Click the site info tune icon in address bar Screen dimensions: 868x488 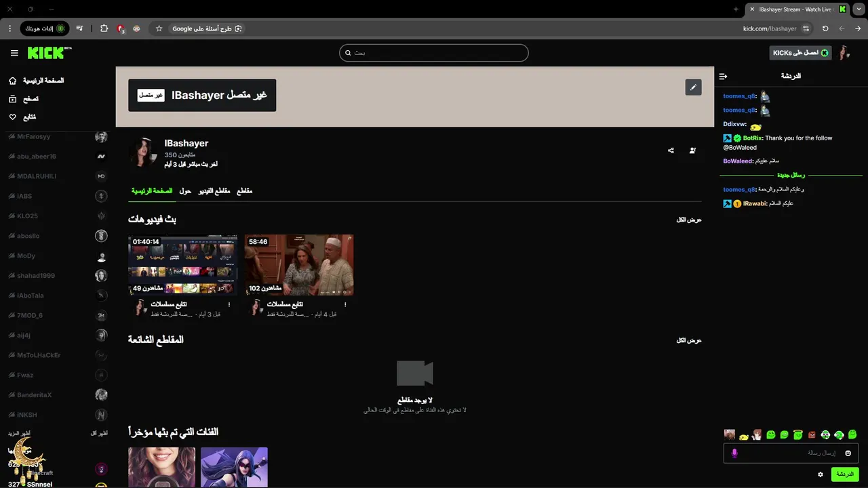(x=806, y=28)
